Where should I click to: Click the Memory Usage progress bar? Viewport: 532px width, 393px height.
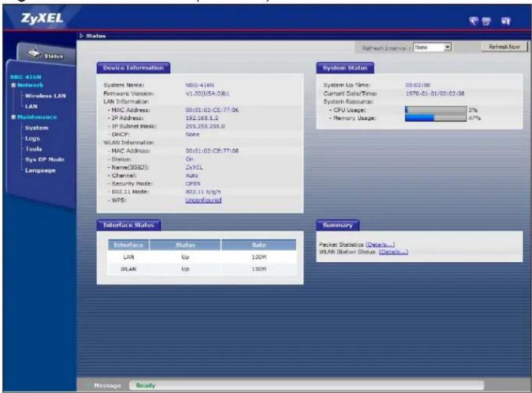point(436,118)
